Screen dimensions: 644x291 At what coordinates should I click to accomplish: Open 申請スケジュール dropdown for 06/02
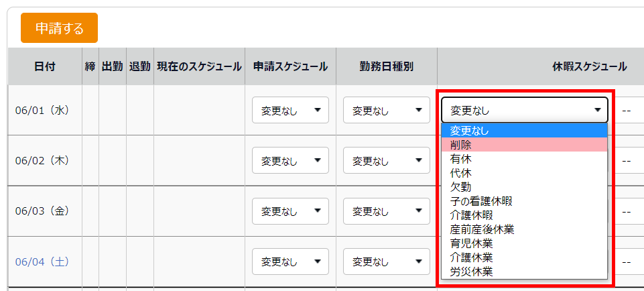[x=290, y=161]
